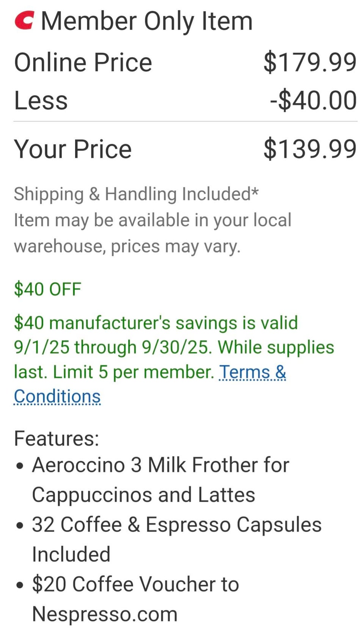
Task: Click the Features heading
Action: pyautogui.click(x=56, y=438)
